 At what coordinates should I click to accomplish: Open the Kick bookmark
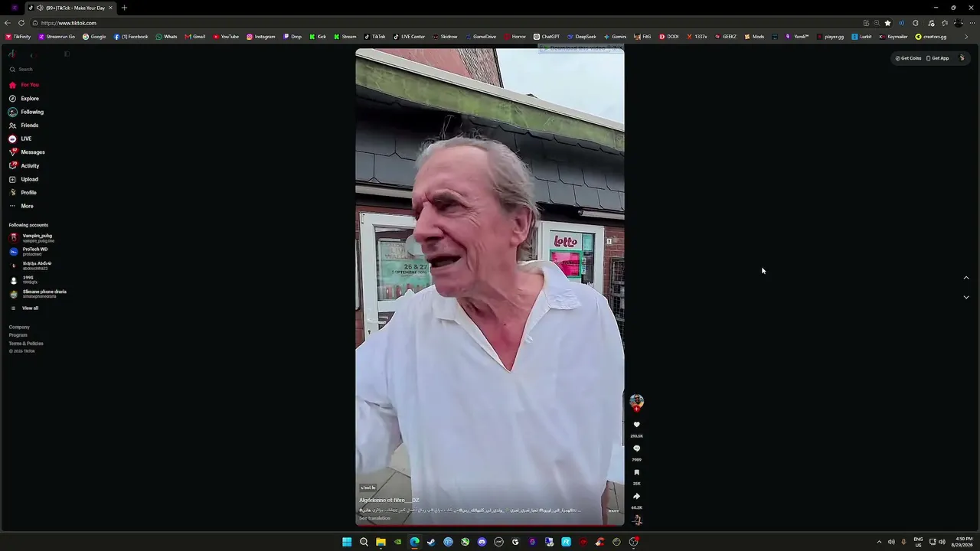pyautogui.click(x=318, y=37)
